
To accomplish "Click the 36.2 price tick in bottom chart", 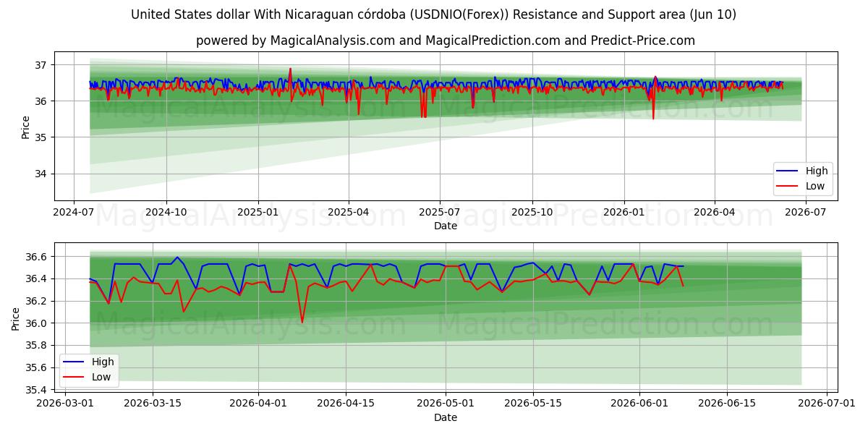I will point(36,301).
